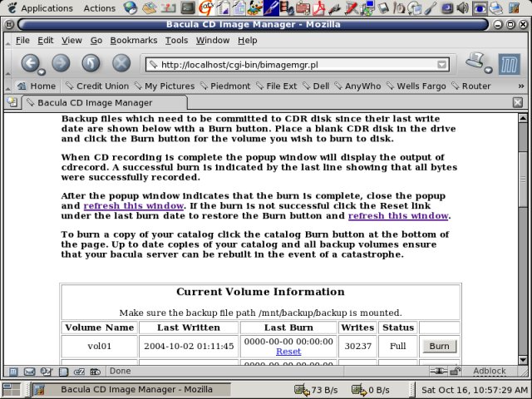
Task: Print the page using the printer toolbar icon
Action: [x=476, y=61]
